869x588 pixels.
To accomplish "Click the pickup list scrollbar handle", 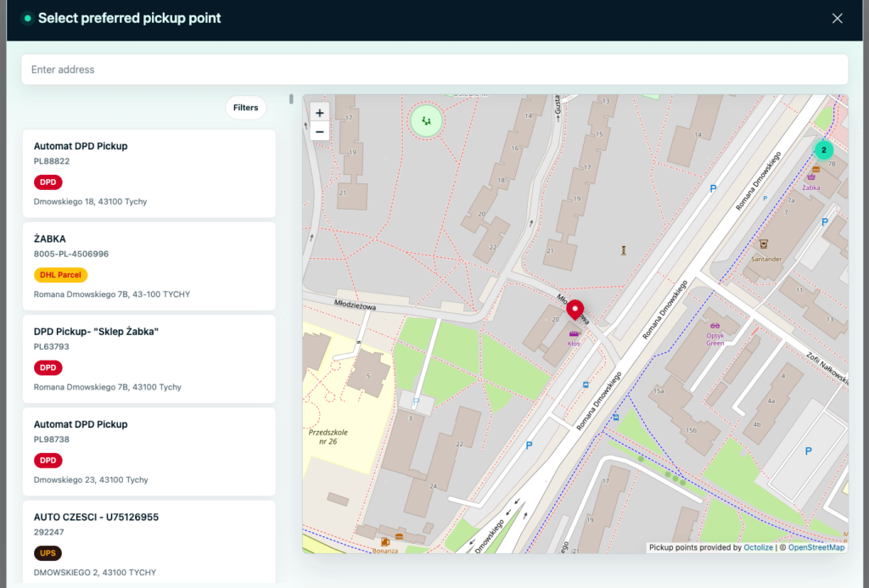I will tap(291, 99).
